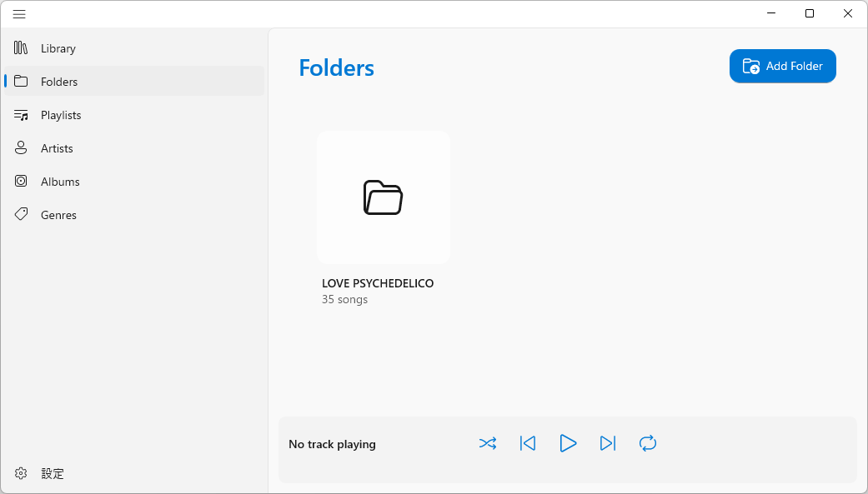Viewport: 868px width, 494px height.
Task: Select the Folders navigation item
Action: point(59,82)
